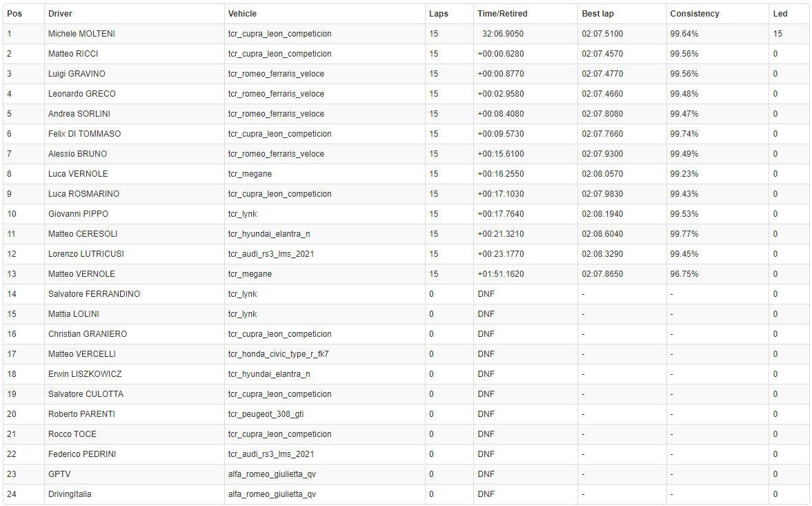Image resolution: width=812 pixels, height=506 pixels.
Task: Click the Vehicle column header
Action: (x=242, y=14)
